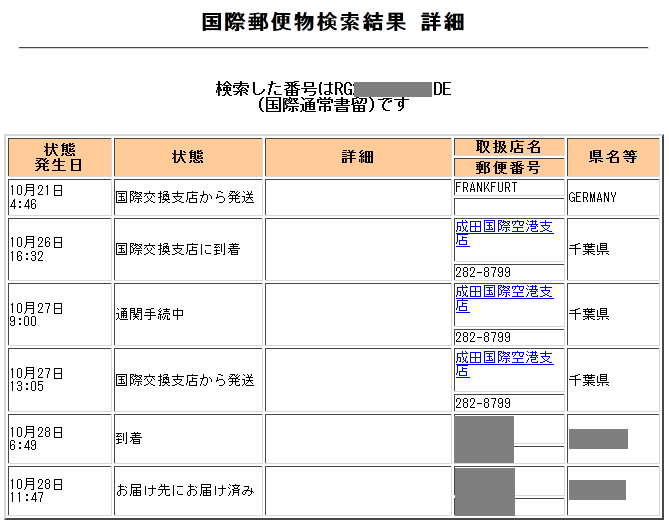Click the 郵便番号 header cell

point(508,167)
